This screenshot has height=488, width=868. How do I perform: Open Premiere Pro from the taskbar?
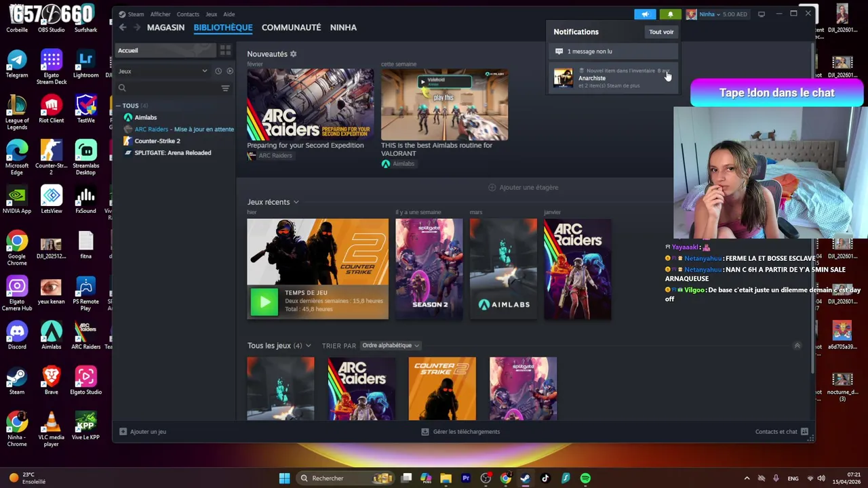[x=466, y=479]
